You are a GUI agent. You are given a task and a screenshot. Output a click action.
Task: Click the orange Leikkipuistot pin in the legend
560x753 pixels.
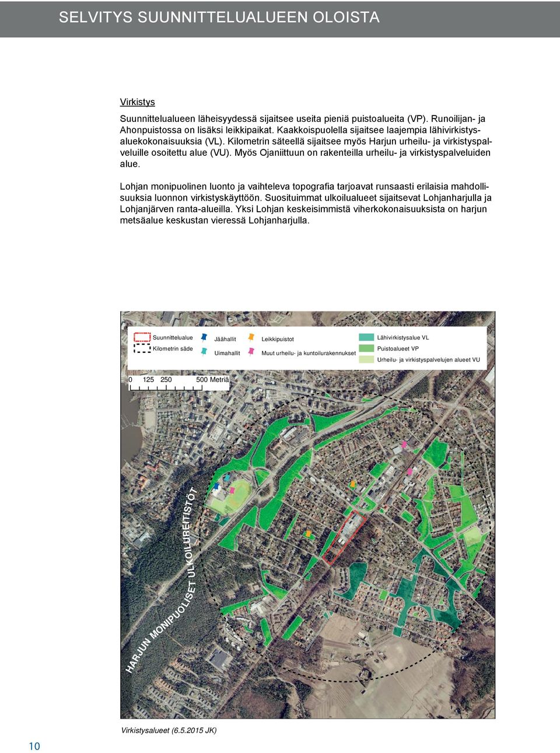251,337
